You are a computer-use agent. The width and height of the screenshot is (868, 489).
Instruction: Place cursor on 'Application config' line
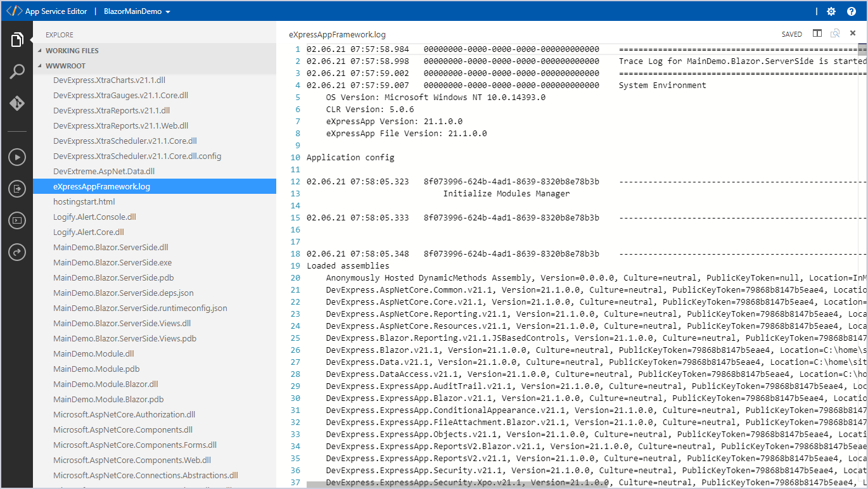[350, 158]
